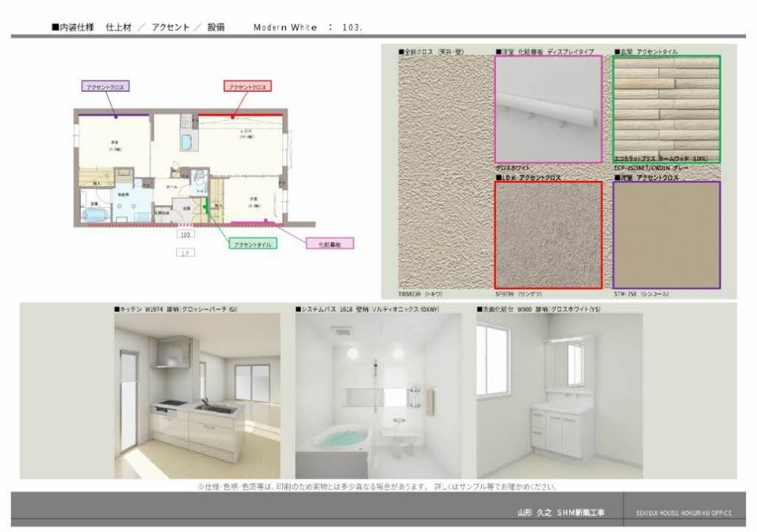Open the washstand W900 rendering image
Viewport: 757px width, 532px height.
559,395
